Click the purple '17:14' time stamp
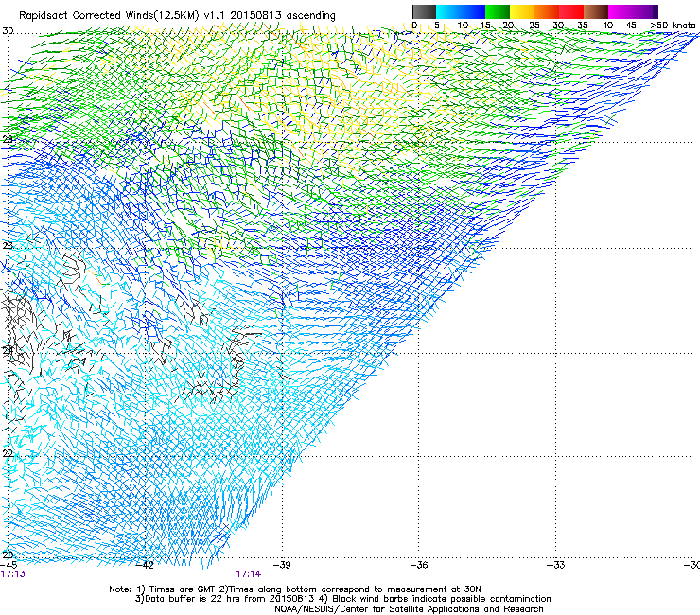 (248, 574)
